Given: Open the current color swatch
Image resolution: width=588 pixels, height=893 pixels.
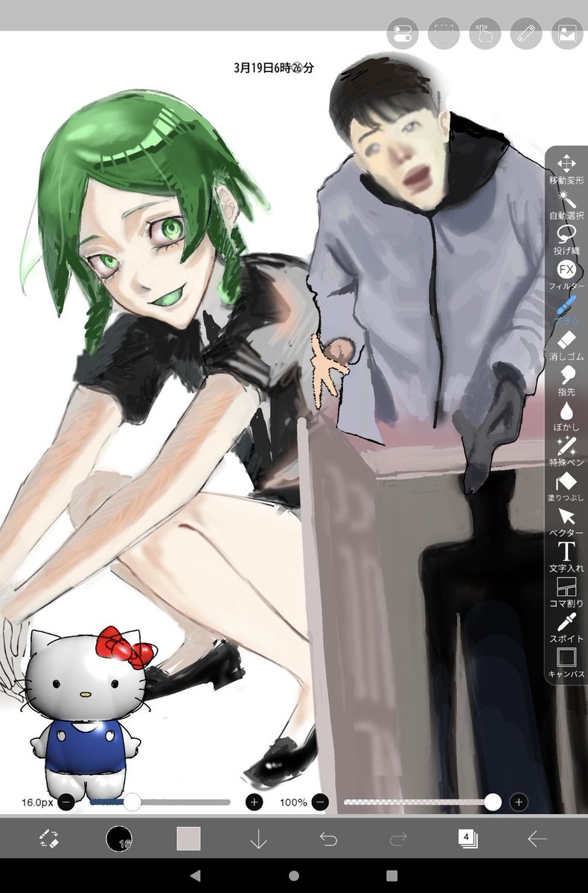Looking at the screenshot, I should (188, 839).
